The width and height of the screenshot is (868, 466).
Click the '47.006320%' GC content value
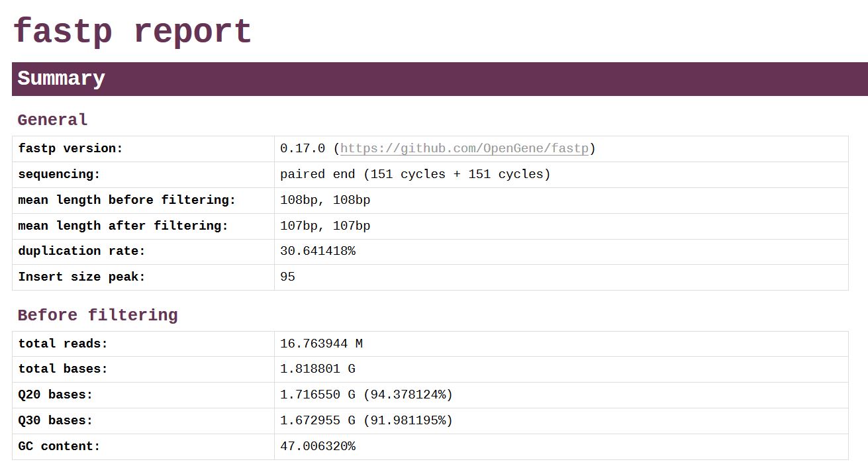318,446
